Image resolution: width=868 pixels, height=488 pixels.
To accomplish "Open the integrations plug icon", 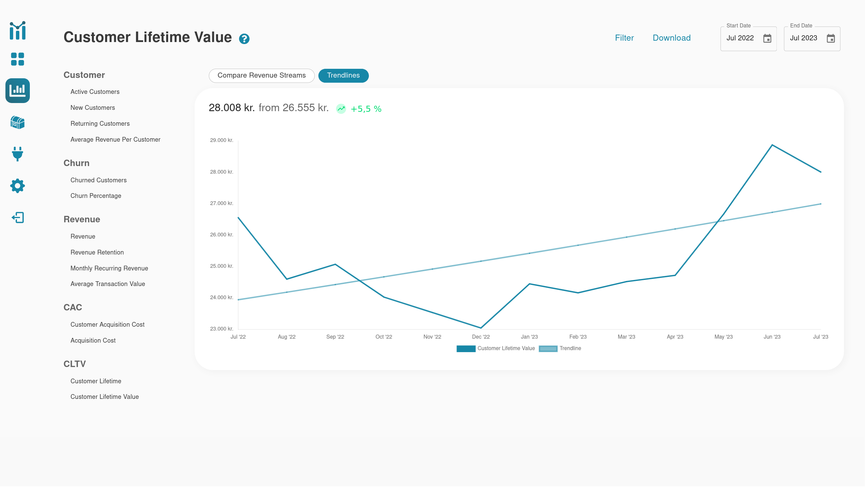I will (x=17, y=154).
